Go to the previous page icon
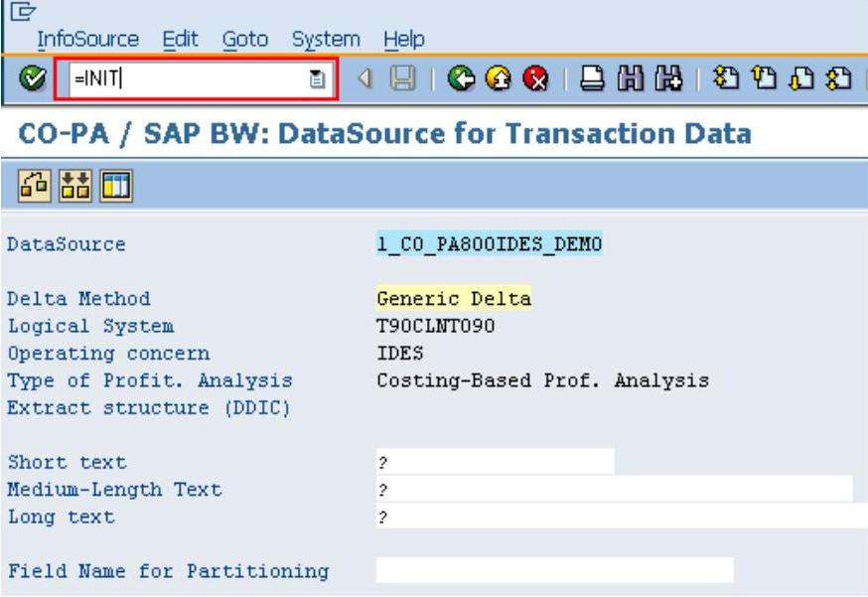 [761, 78]
